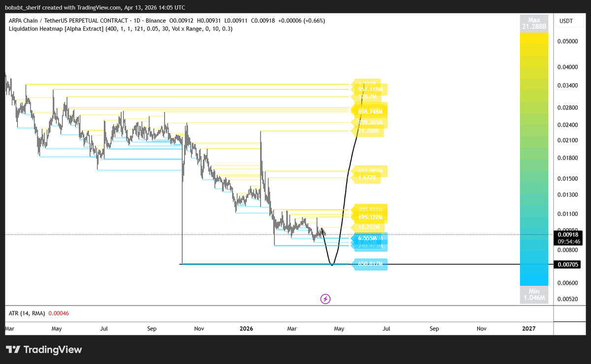Click the 0.03400 price axis label
This screenshot has width=591, height=364.
click(567, 86)
